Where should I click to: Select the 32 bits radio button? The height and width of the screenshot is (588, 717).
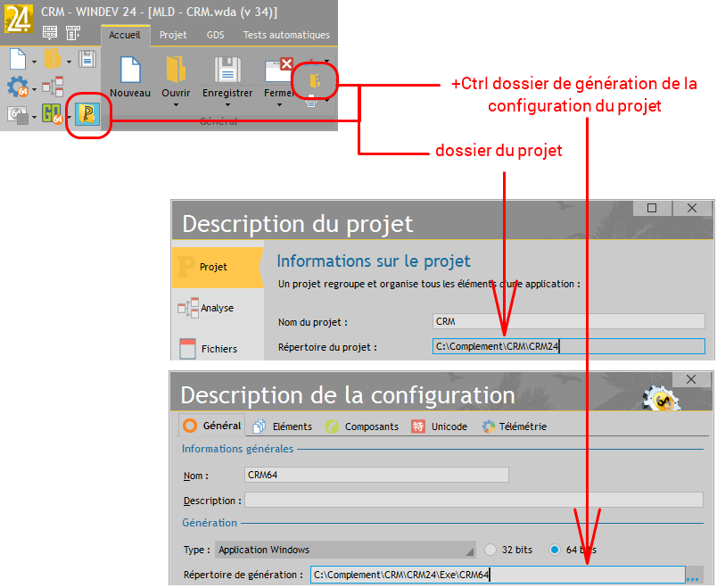491,550
